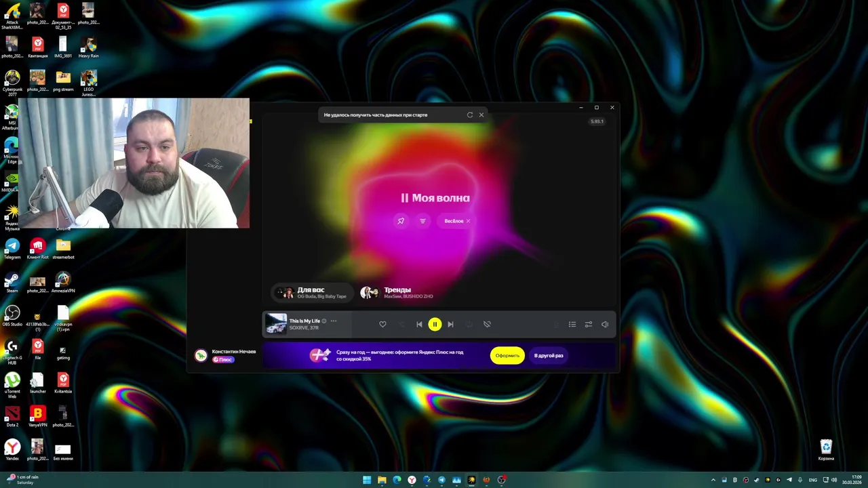Open Клиент Riot desktop shortcut
The height and width of the screenshot is (488, 868).
(38, 248)
